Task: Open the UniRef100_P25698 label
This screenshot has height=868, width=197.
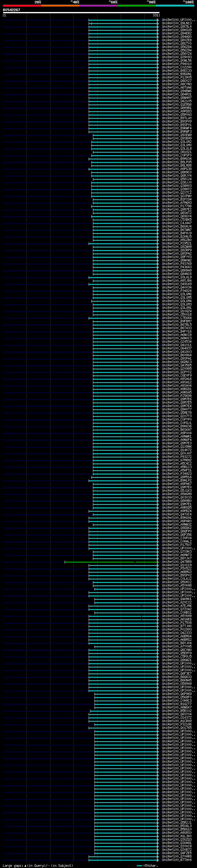Action: tap(177, 396)
